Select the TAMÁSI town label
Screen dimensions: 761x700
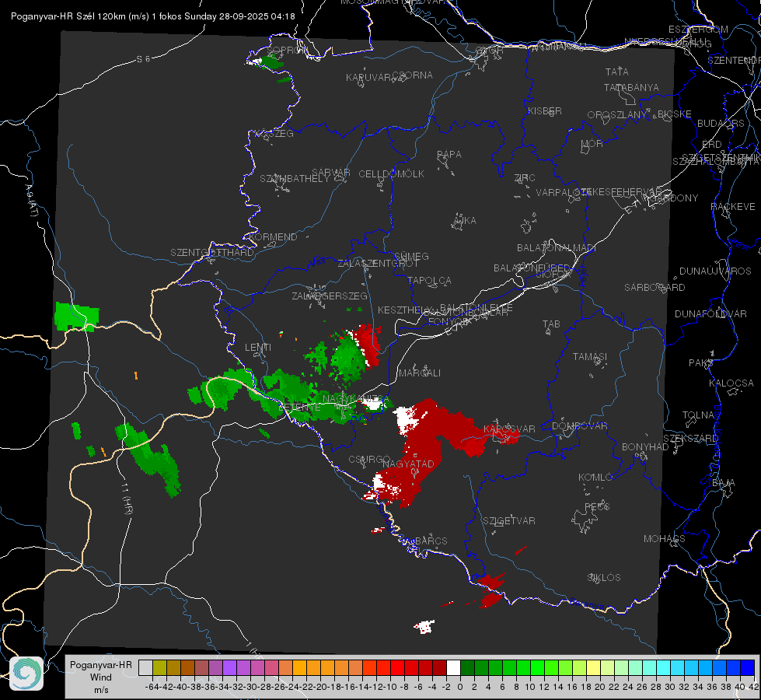590,357
